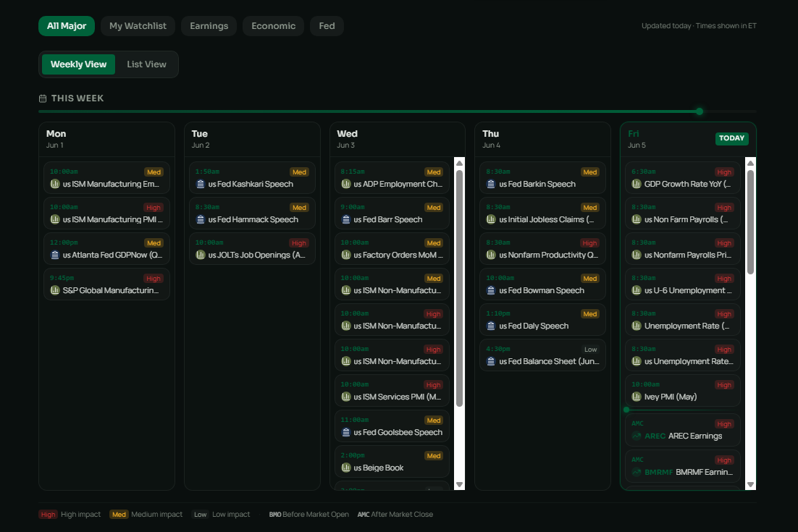Select the All Major filter tab
The height and width of the screenshot is (532, 798).
click(67, 26)
